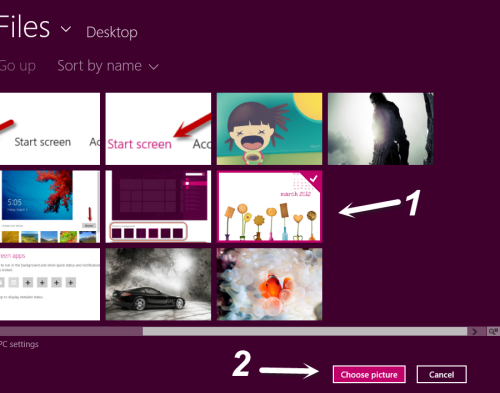Select the gray Start screen text thumbnail
This screenshot has width=500, height=393.
pyautogui.click(x=50, y=129)
